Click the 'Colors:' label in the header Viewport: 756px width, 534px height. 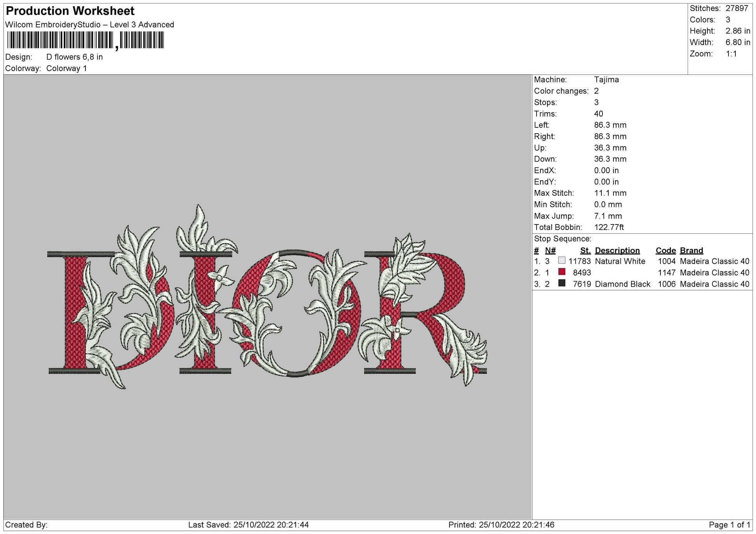(702, 20)
